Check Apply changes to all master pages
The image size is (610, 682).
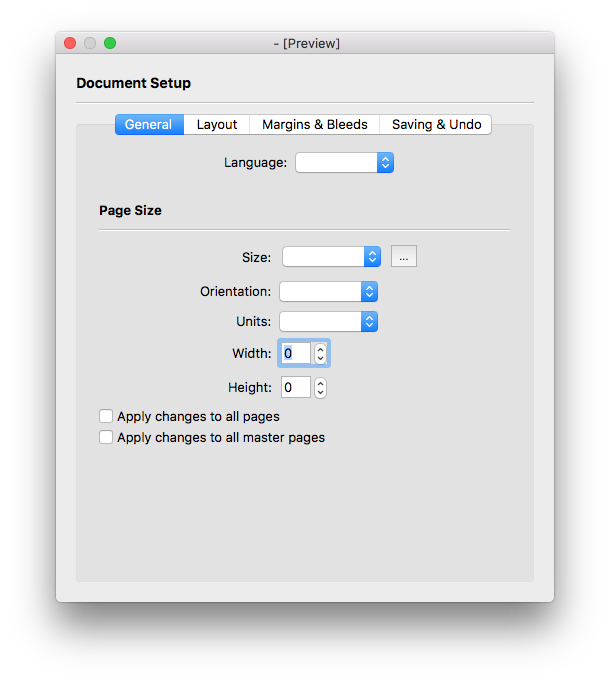tap(106, 438)
